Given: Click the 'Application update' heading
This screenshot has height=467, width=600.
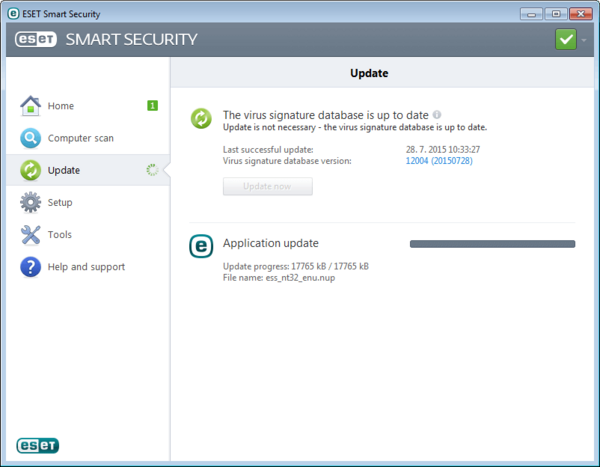Looking at the screenshot, I should [x=271, y=243].
